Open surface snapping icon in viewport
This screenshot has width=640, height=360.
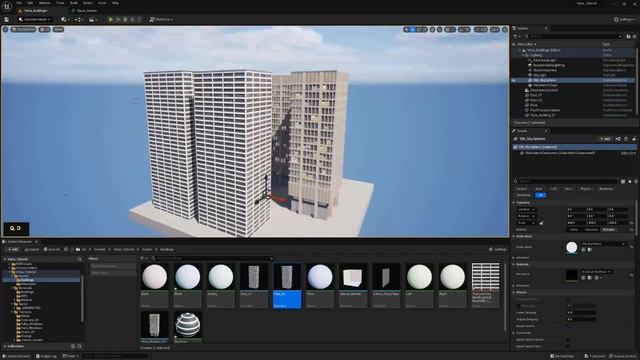(x=440, y=29)
